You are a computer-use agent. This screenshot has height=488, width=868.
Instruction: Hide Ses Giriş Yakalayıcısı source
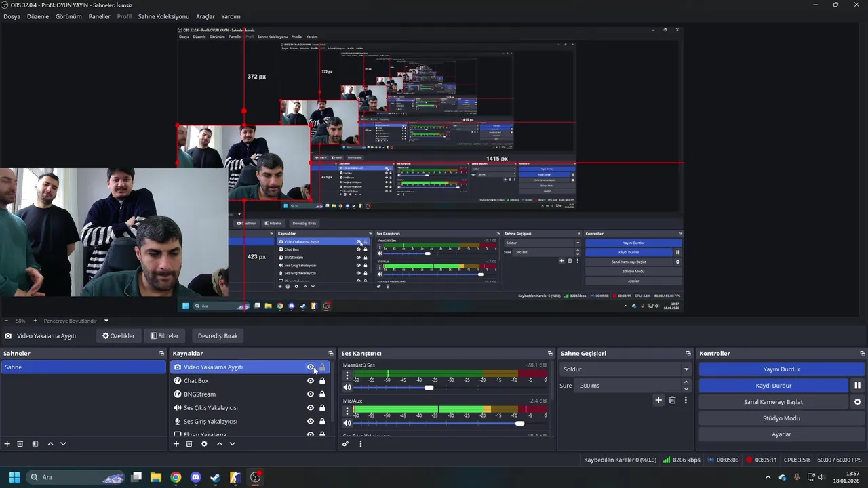(x=311, y=422)
